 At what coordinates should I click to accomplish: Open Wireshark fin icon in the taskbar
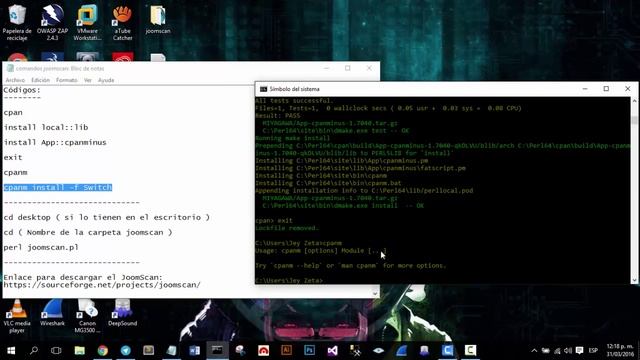(402, 350)
